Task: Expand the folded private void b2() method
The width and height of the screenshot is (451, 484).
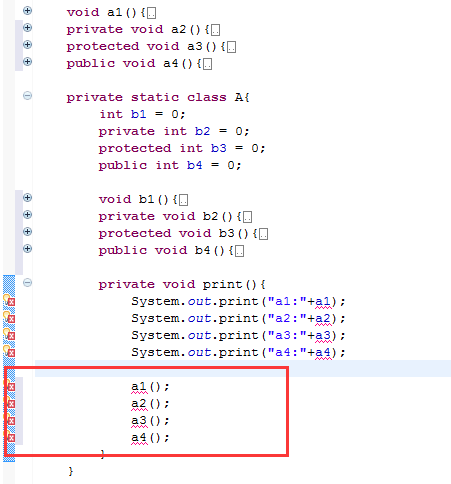Action: click(27, 215)
